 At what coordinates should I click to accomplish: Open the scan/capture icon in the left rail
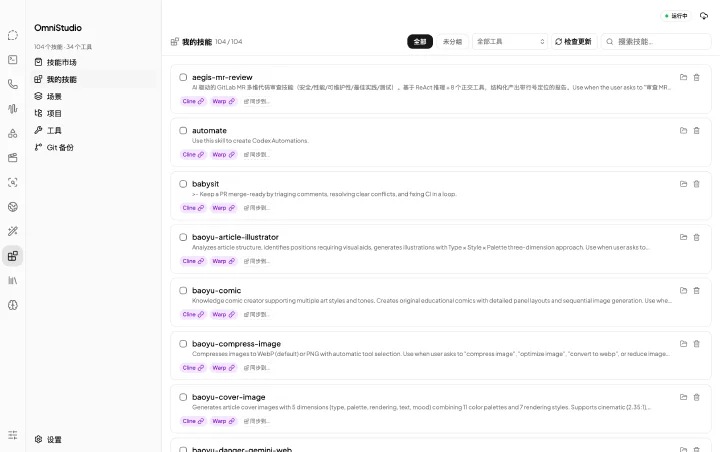point(13,182)
